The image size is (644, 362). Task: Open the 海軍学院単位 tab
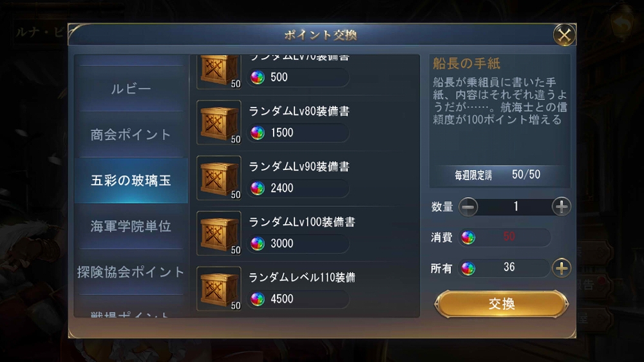point(131,226)
